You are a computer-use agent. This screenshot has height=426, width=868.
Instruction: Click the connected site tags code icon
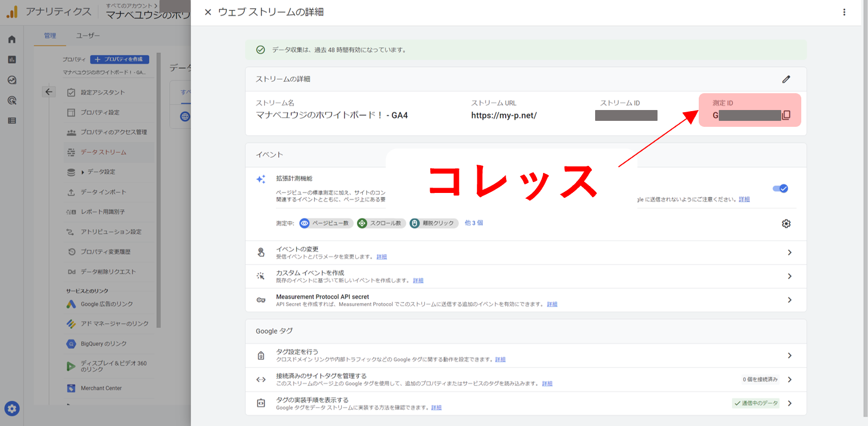(261, 379)
